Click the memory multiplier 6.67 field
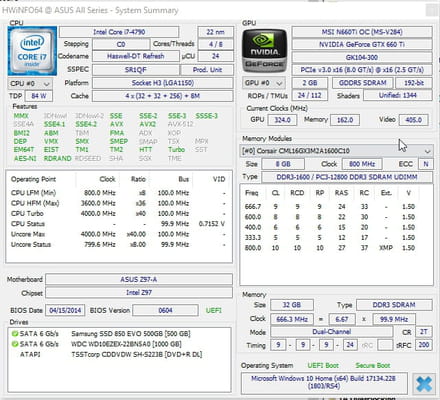Viewport: 440px width, 400px height. [x=342, y=319]
